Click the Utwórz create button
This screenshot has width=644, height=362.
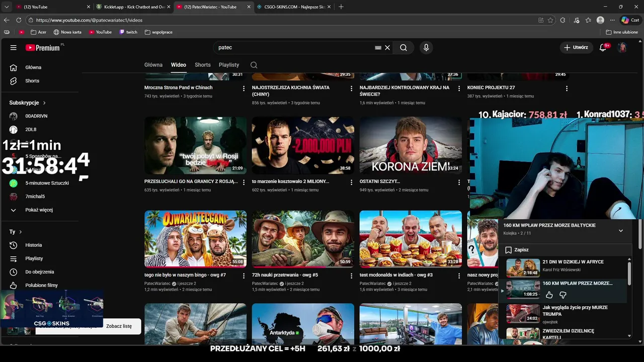[576, 47]
